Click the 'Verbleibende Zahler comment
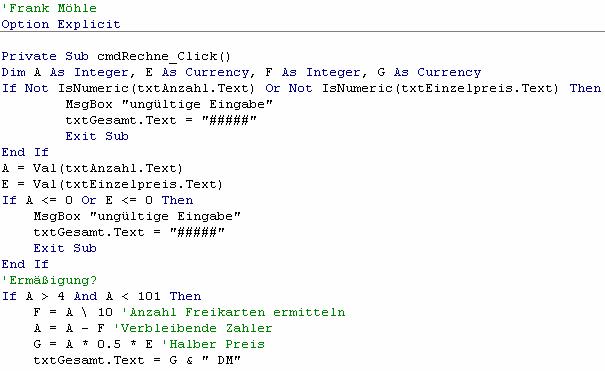Image resolution: width=605 pixels, height=371 pixels. click(x=193, y=328)
